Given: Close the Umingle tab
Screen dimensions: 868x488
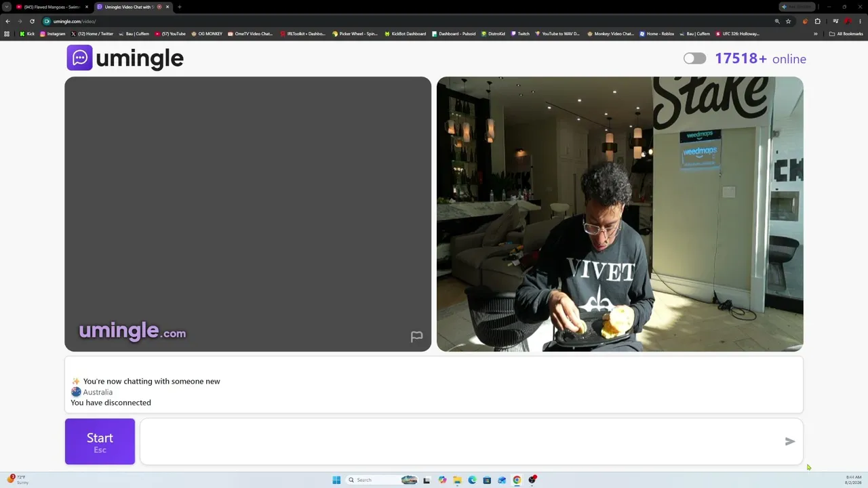Looking at the screenshot, I should [167, 7].
